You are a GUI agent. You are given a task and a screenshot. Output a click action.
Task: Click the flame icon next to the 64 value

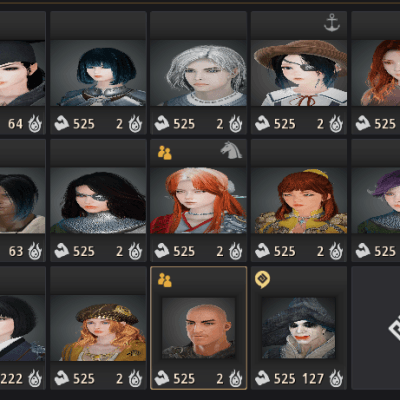[35, 124]
